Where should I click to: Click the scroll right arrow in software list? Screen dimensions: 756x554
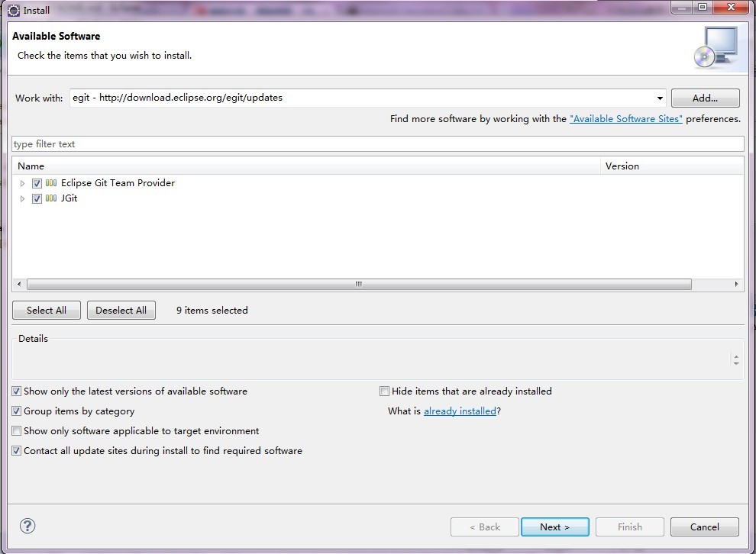[736, 284]
